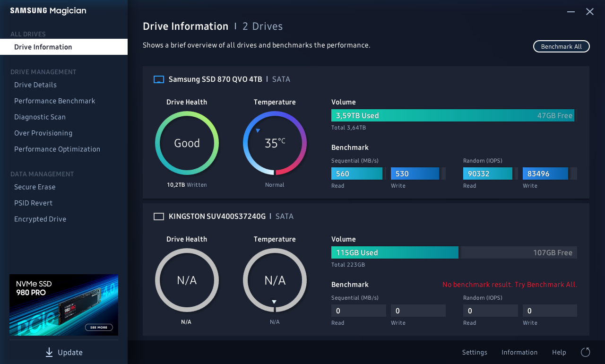Viewport: 605px width, 364px height.
Task: Open PSID Revert page
Action: 34,203
